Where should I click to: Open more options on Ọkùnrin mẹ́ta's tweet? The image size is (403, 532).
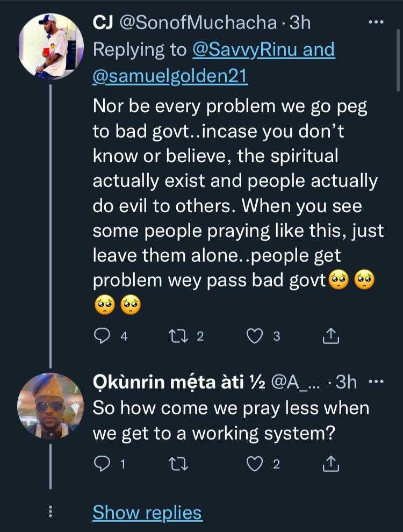(375, 382)
